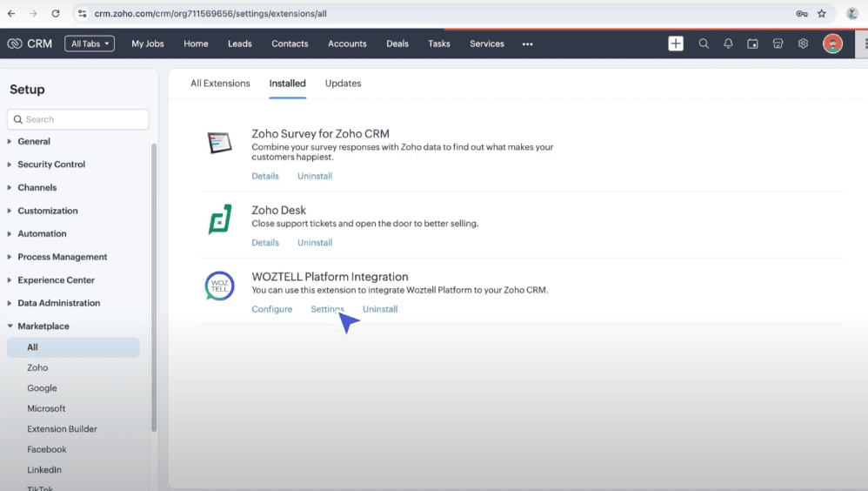Screen dimensions: 868x491
Task: Expand the Channels section
Action: pos(37,187)
